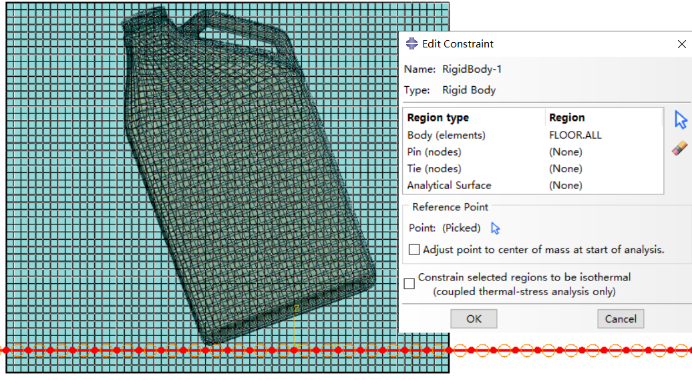Select the Pin (nodes) row

pos(533,152)
